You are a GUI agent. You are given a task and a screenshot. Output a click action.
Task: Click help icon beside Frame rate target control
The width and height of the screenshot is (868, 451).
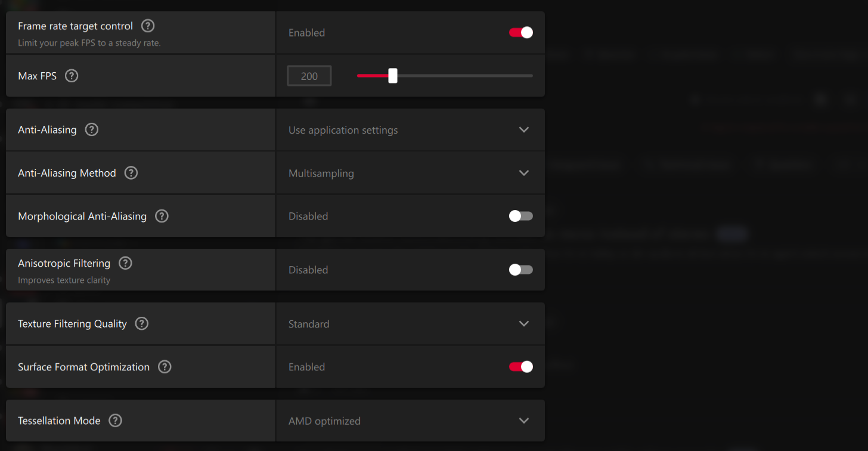point(148,26)
